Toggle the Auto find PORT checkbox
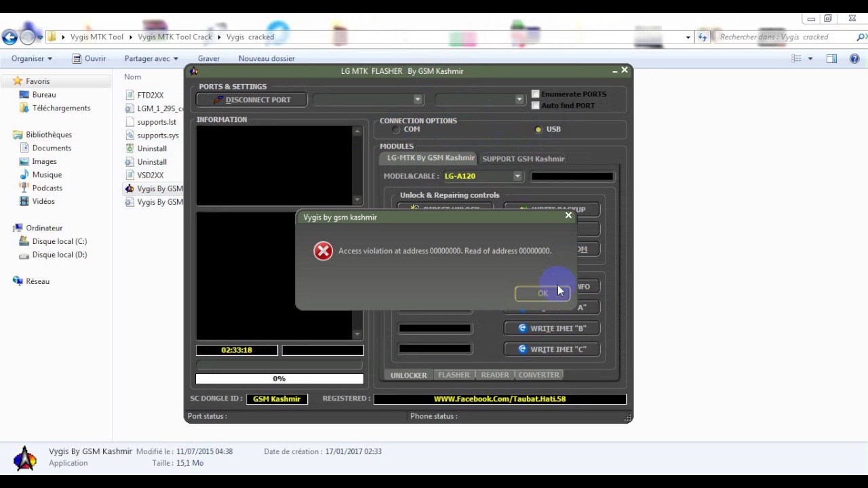 (x=535, y=105)
